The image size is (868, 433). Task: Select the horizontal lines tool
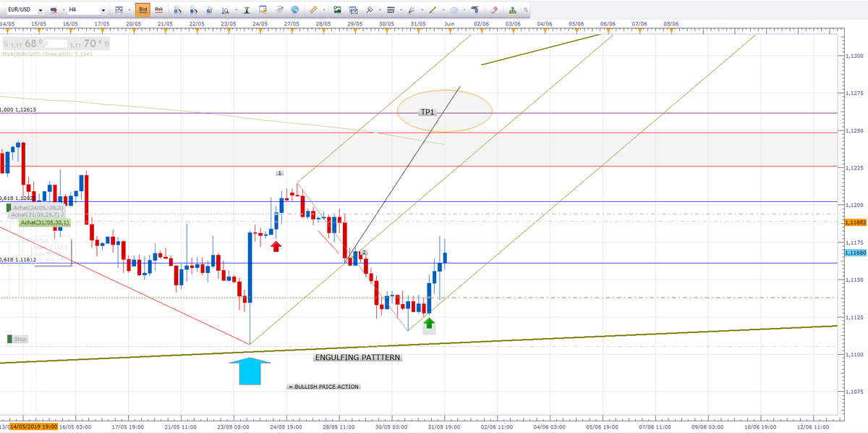tap(391, 10)
